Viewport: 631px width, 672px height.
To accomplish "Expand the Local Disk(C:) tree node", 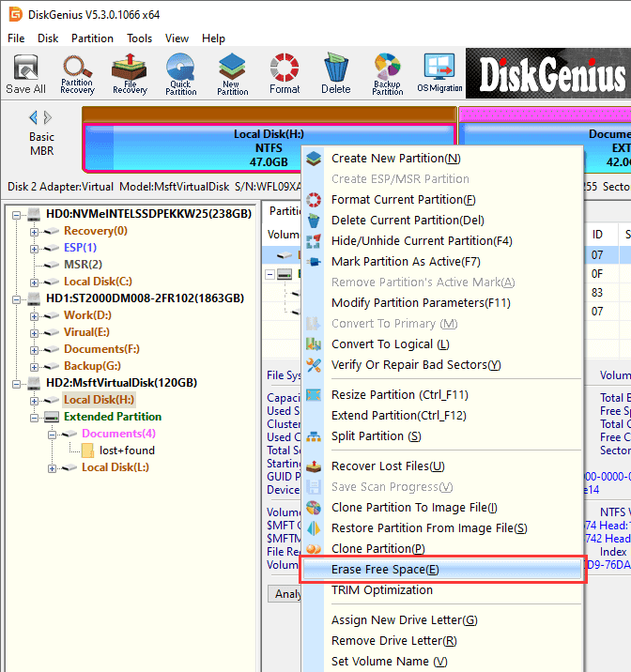I will [x=36, y=282].
